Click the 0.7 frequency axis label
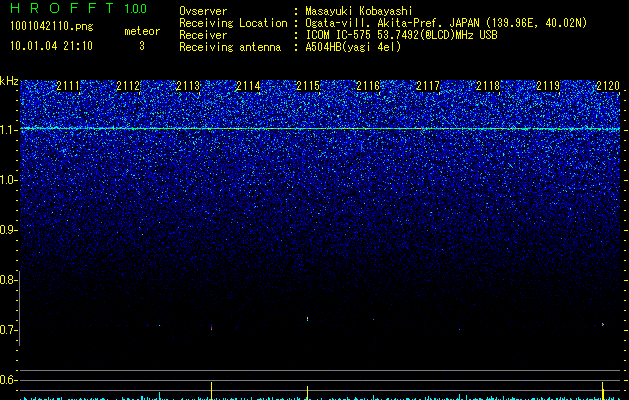629x400 pixels. tap(8, 330)
